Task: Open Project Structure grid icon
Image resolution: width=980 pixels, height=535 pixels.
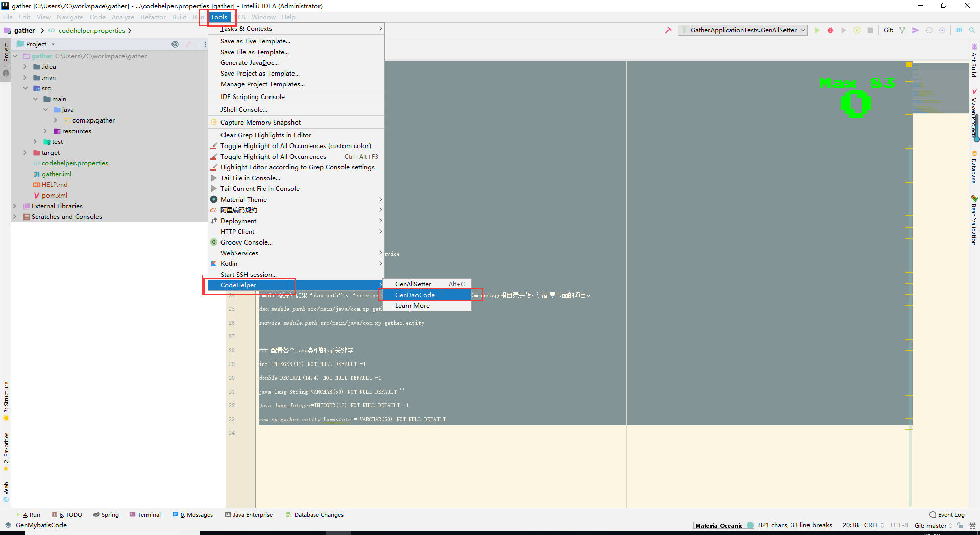Action: tap(959, 30)
